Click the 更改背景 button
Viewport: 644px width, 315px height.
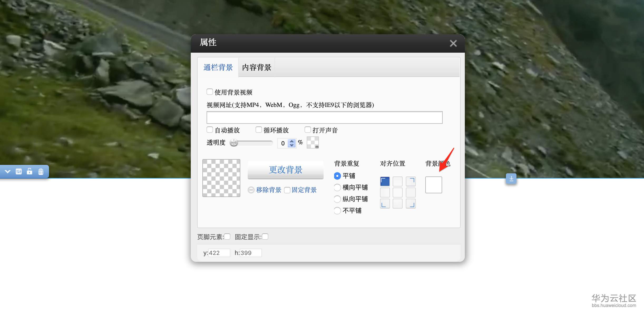285,170
